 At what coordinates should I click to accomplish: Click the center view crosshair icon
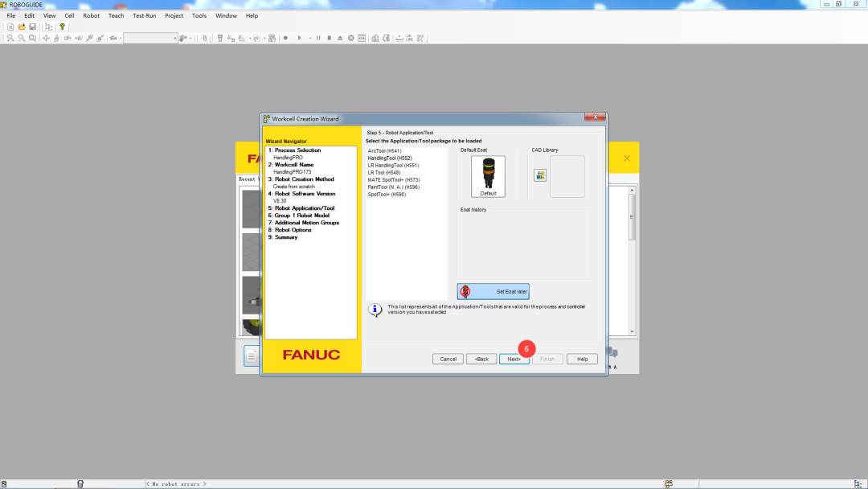click(46, 39)
